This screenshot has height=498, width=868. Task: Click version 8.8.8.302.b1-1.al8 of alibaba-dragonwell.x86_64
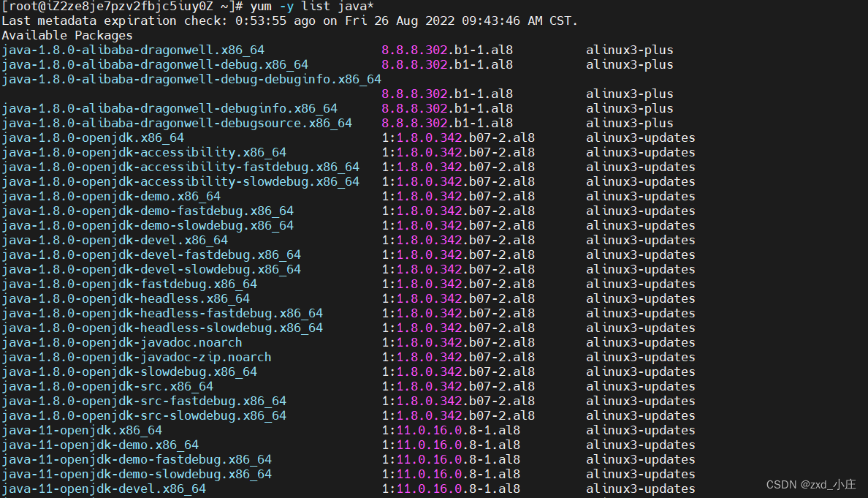tap(447, 50)
